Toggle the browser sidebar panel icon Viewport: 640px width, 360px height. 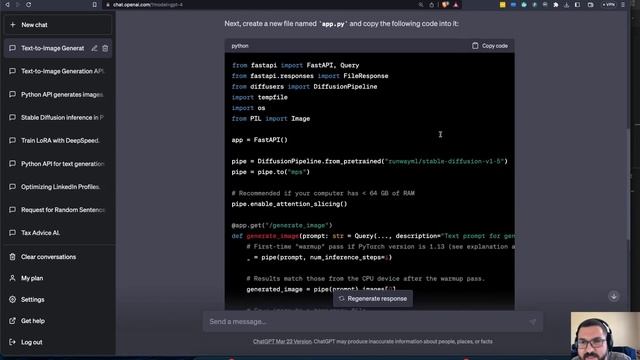click(x=577, y=4)
